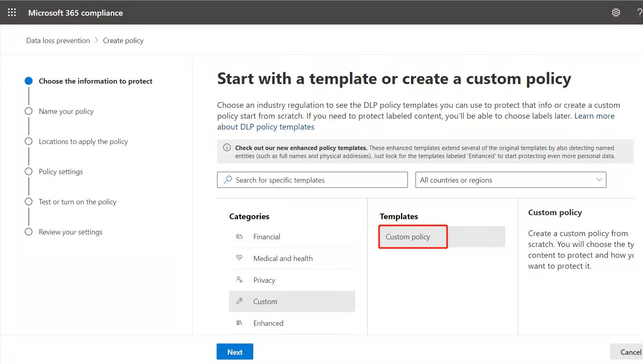643x364 pixels.
Task: Click the Medical and health heart icon
Action: [x=239, y=257]
